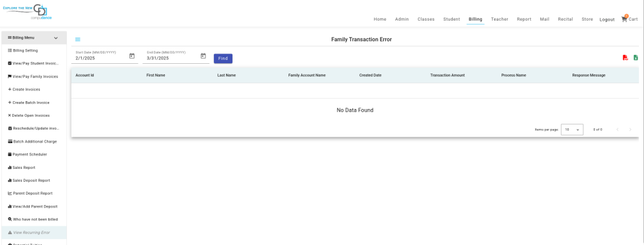Open Batch Additional Charge sidebar item
This screenshot has height=245, width=644.
click(x=34, y=141)
